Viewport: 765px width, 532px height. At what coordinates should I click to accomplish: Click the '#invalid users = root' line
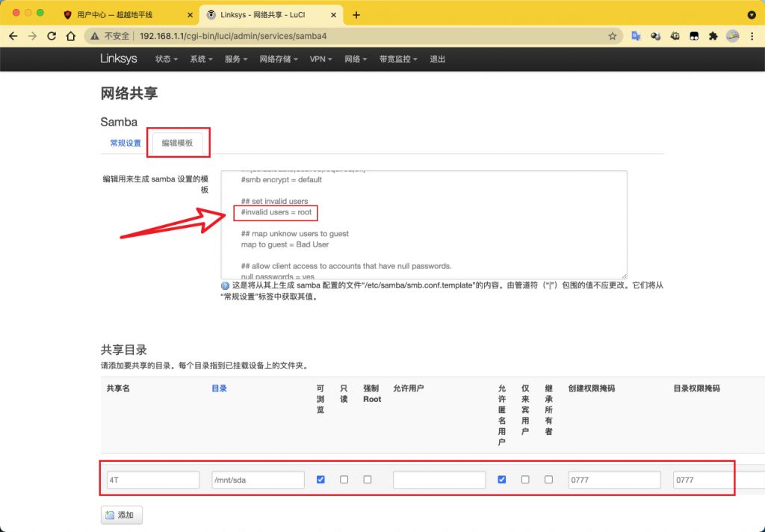click(276, 212)
